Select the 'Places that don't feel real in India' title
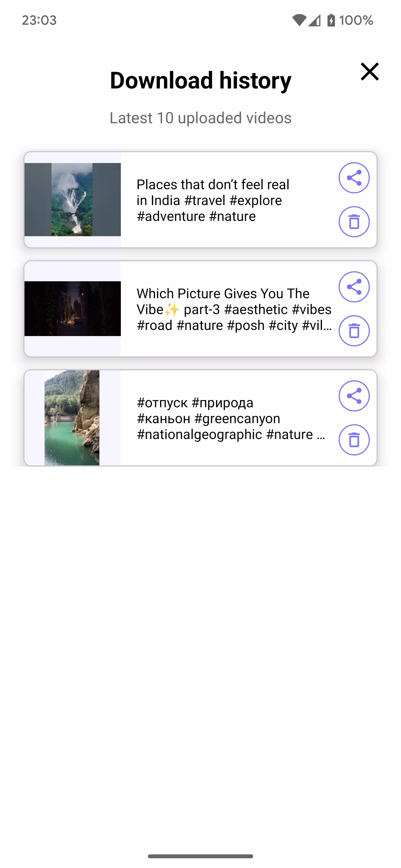The height and width of the screenshot is (868, 401). (213, 200)
